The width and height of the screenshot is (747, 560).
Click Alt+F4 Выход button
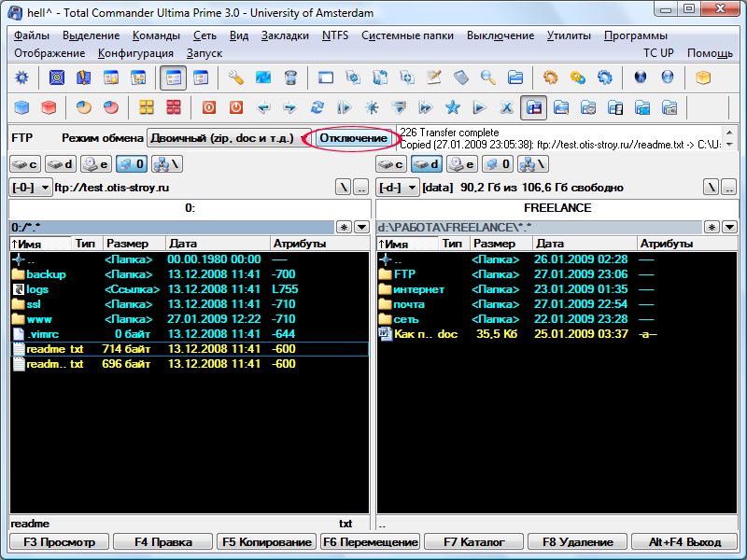[x=684, y=542]
